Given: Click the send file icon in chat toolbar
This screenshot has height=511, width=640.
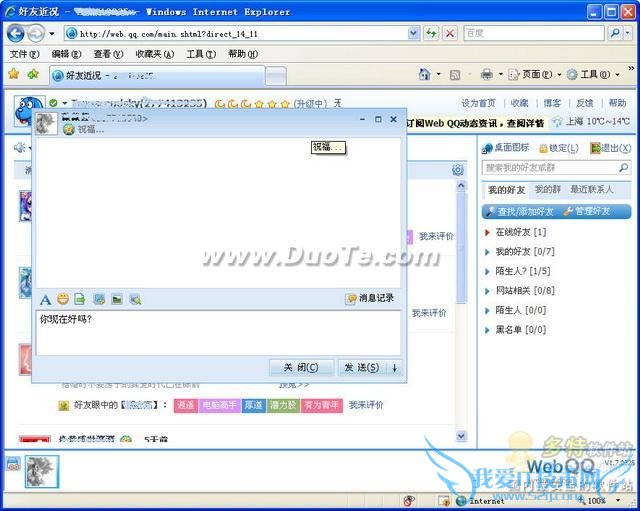Looking at the screenshot, I should 80,299.
